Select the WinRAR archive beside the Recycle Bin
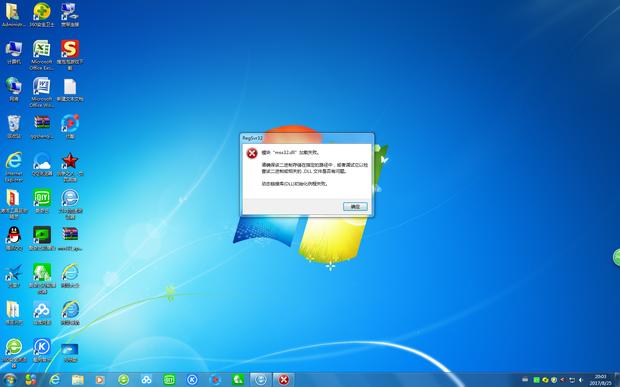This screenshot has height=387, width=620. (42, 126)
